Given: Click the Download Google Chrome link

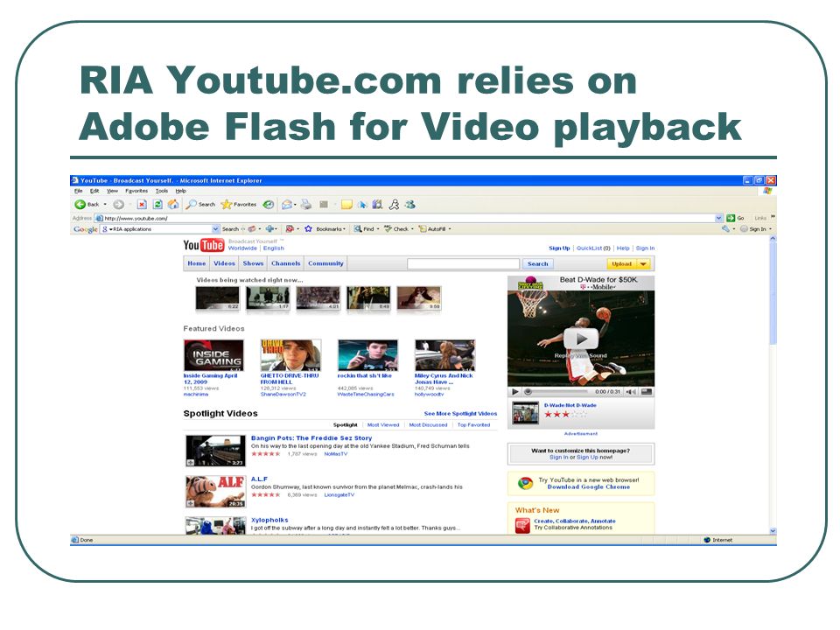Looking at the screenshot, I should pos(588,487).
